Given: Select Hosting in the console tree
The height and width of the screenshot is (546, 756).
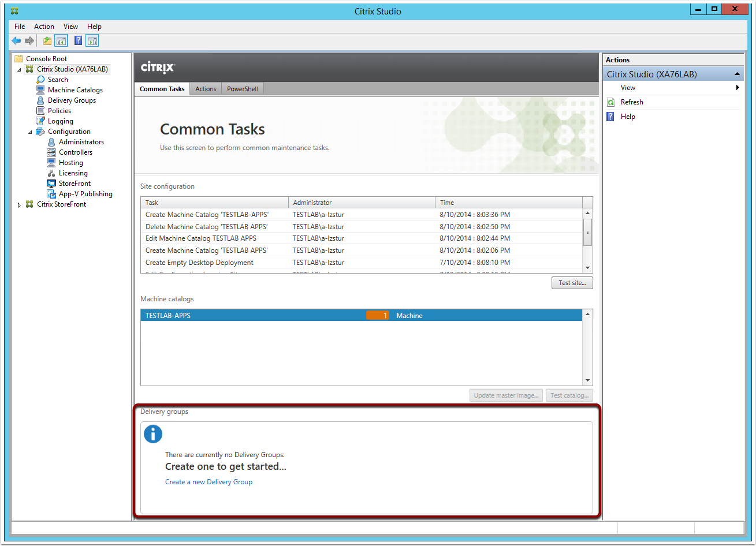Looking at the screenshot, I should tap(71, 163).
